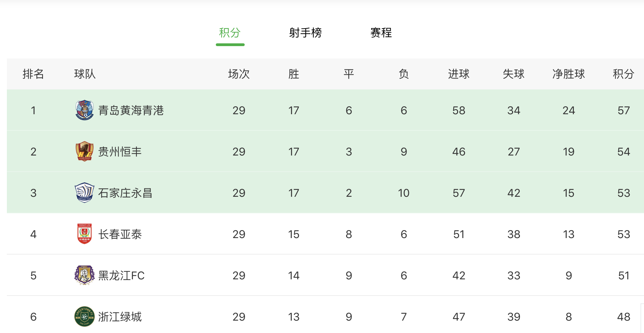Switch to the 射手榜 tab
This screenshot has height=333, width=644.
[x=305, y=33]
